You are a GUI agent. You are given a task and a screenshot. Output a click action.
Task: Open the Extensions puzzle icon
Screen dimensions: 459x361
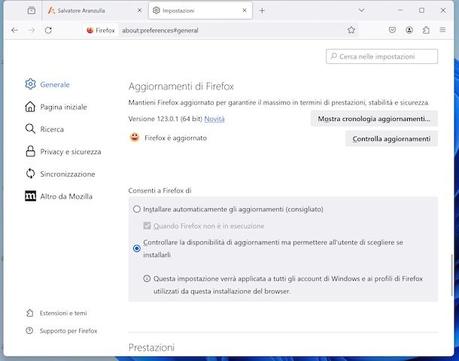tap(426, 30)
